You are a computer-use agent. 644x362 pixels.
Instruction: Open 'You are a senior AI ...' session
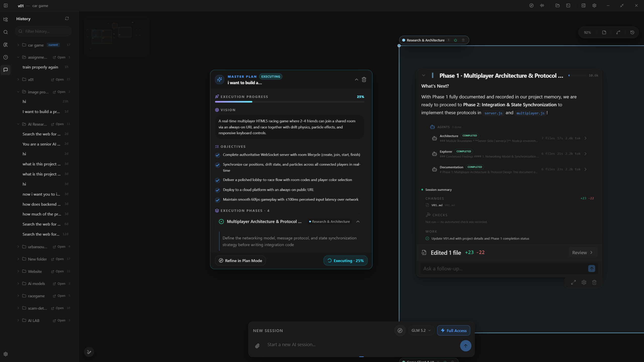[x=45, y=144]
